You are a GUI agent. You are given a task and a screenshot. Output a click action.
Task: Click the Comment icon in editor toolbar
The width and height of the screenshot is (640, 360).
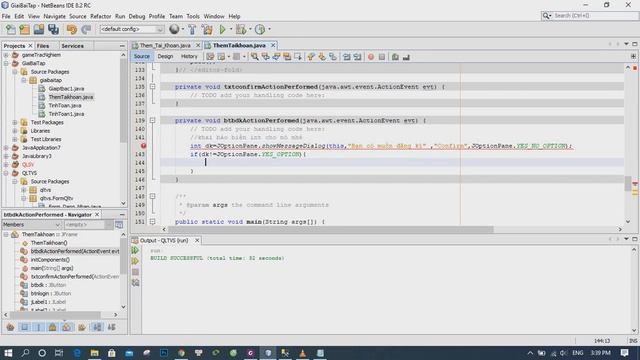coord(395,57)
